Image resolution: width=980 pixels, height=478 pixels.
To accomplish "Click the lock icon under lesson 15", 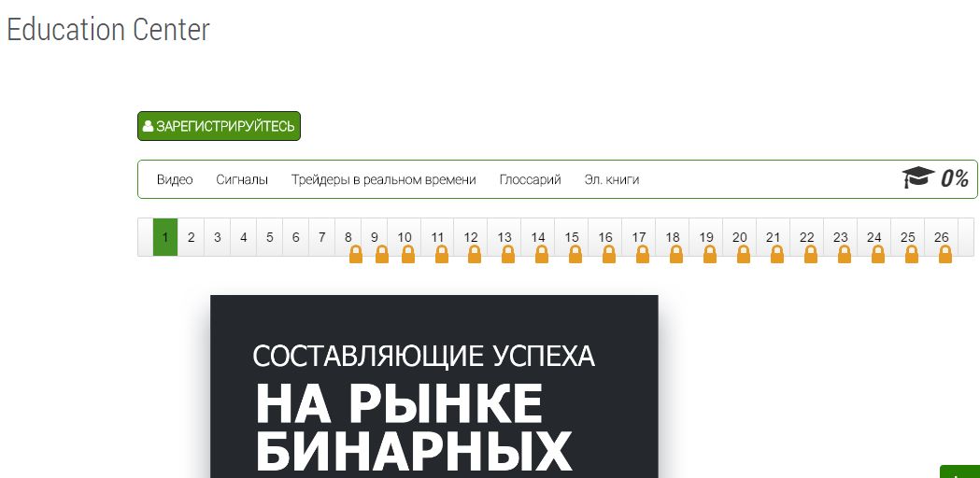I will 575,254.
